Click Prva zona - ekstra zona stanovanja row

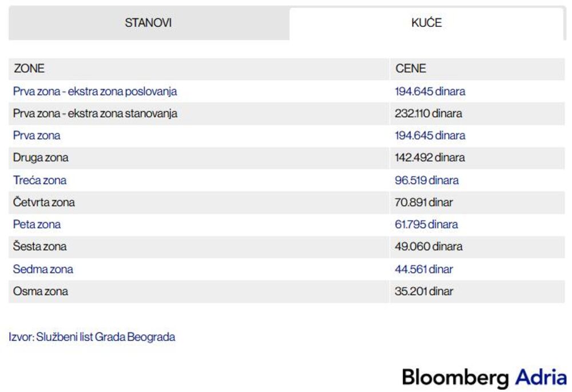pos(95,114)
